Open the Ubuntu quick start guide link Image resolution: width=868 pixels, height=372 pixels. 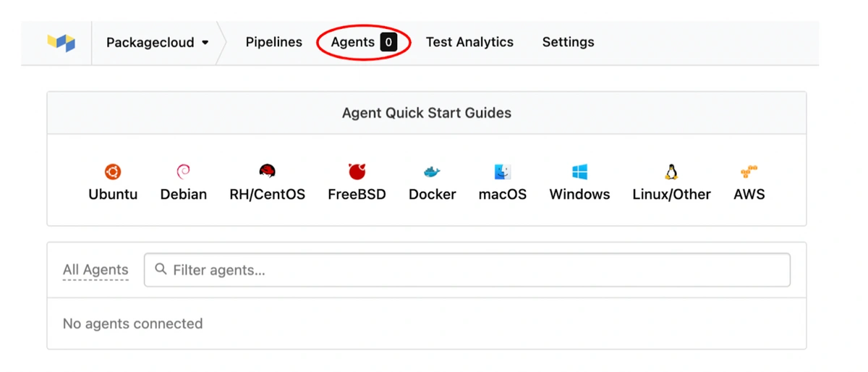coord(113,194)
